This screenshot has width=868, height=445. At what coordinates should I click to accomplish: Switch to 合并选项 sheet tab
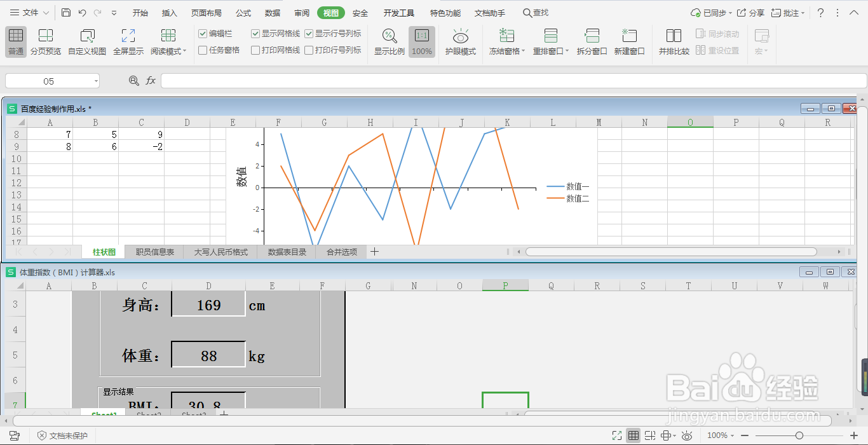click(x=342, y=252)
